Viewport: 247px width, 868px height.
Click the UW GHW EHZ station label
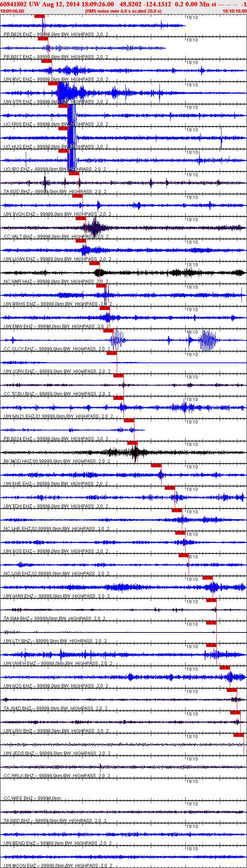(57, 596)
